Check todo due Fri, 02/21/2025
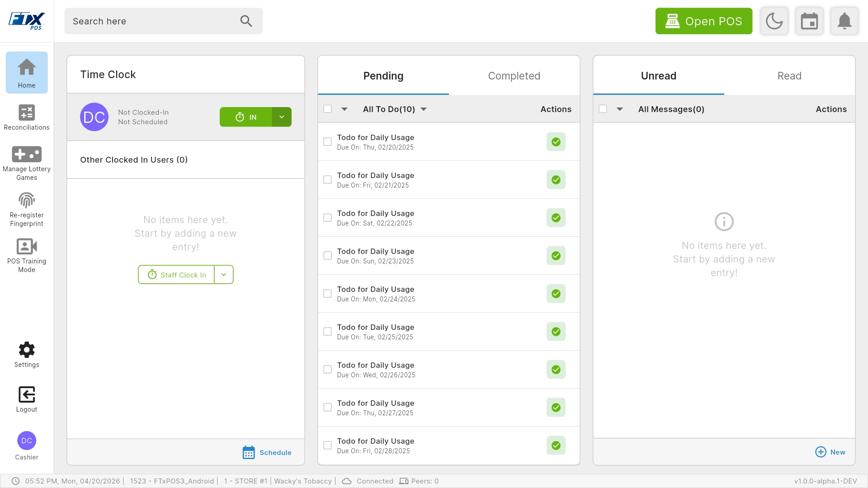This screenshot has width=868, height=488. pyautogui.click(x=328, y=180)
